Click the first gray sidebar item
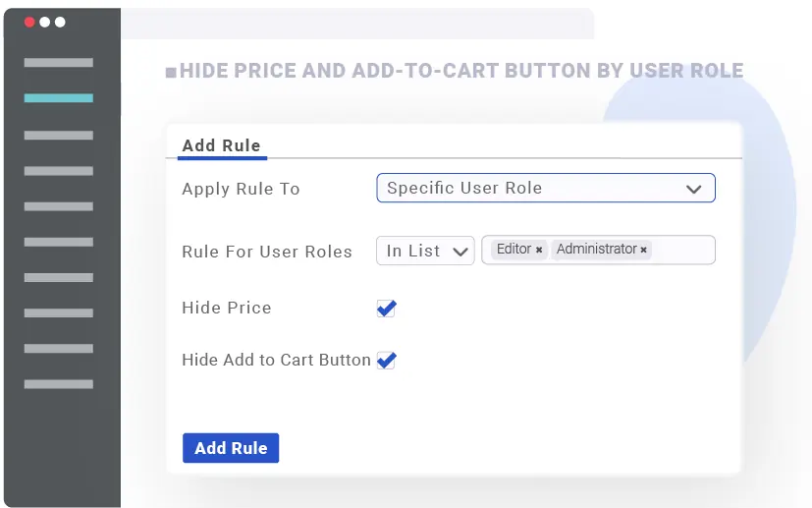 click(x=59, y=63)
